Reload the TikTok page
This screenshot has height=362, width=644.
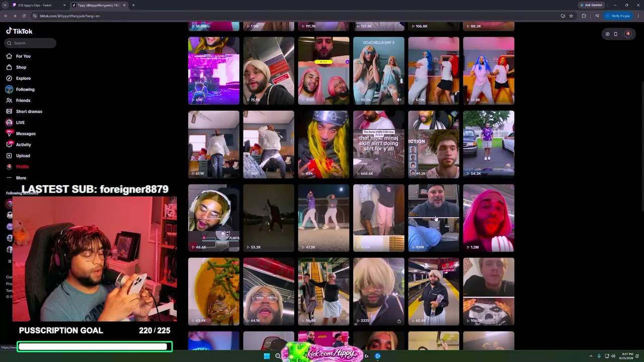click(x=24, y=16)
